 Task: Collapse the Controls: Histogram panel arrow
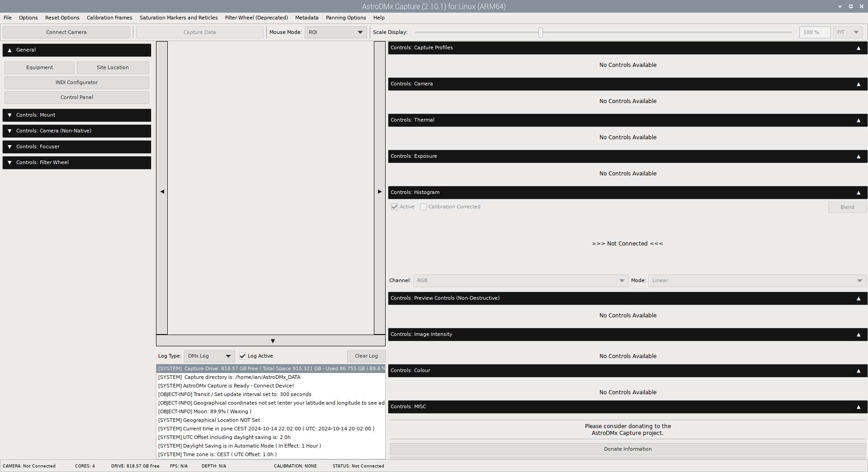tap(858, 193)
